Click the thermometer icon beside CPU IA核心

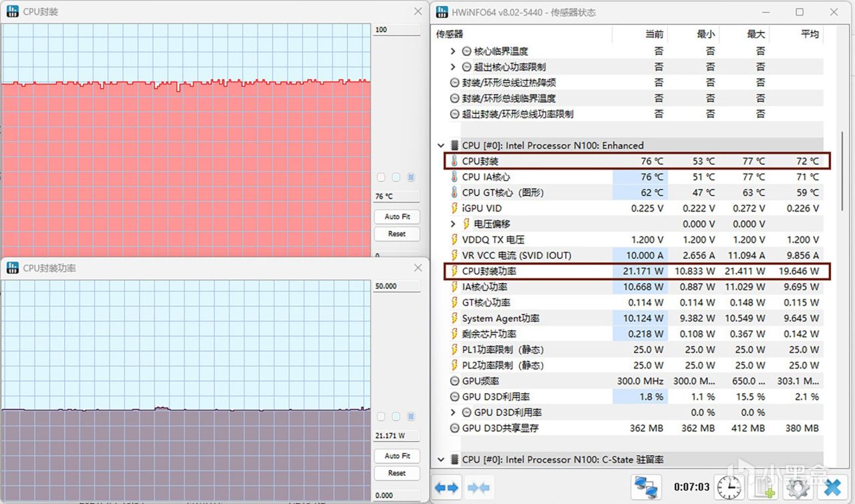[x=454, y=177]
